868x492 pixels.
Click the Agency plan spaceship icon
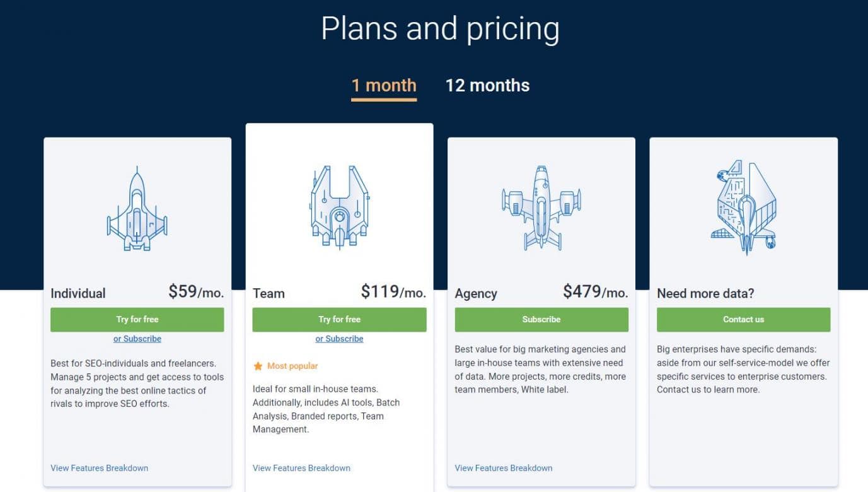(x=541, y=208)
